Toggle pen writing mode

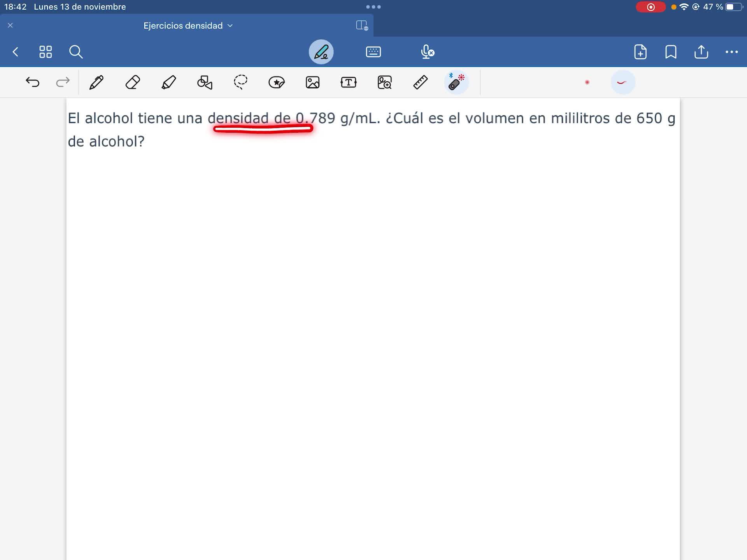[x=321, y=52]
